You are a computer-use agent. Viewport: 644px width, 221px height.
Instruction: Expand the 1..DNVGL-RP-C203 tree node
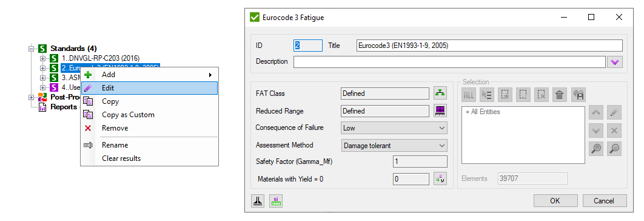[x=42, y=58]
